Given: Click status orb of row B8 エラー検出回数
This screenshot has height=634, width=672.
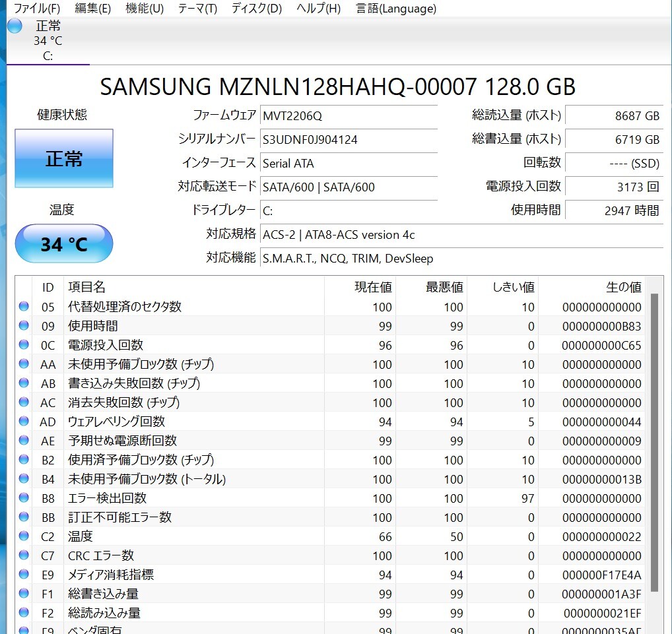Looking at the screenshot, I should tap(24, 498).
